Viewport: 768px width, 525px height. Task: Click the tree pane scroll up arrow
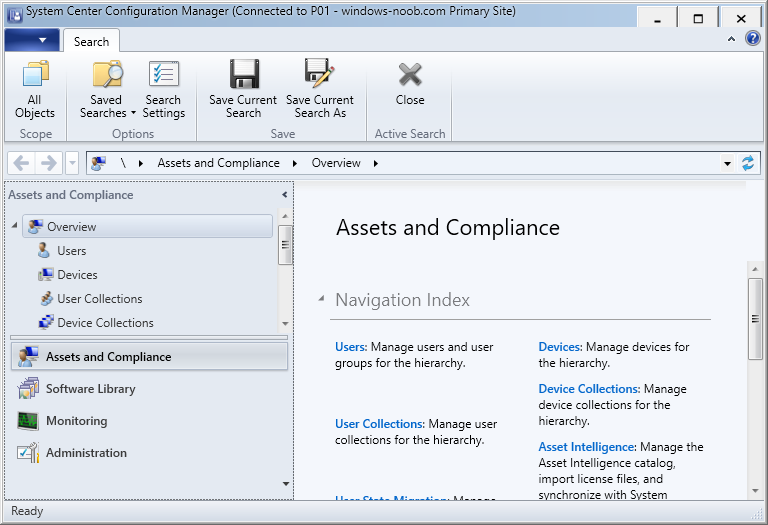pos(285,216)
